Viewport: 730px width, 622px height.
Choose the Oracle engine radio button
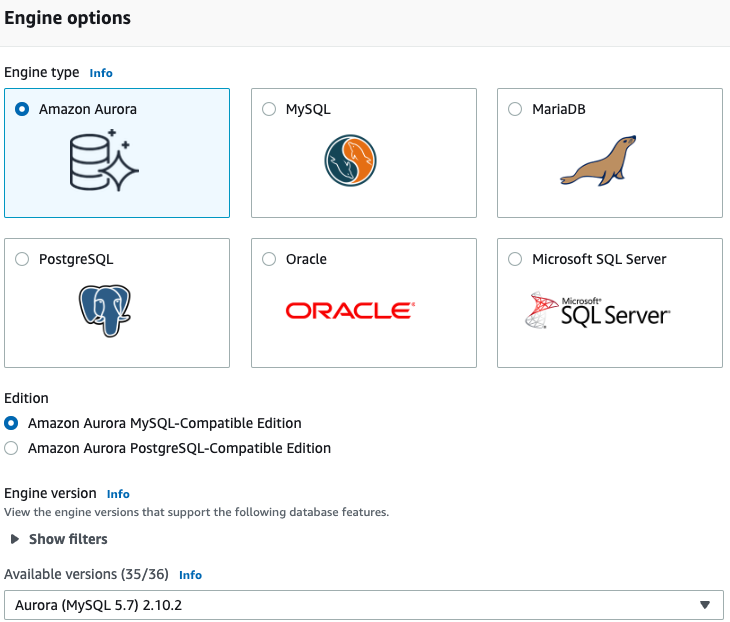[x=269, y=259]
